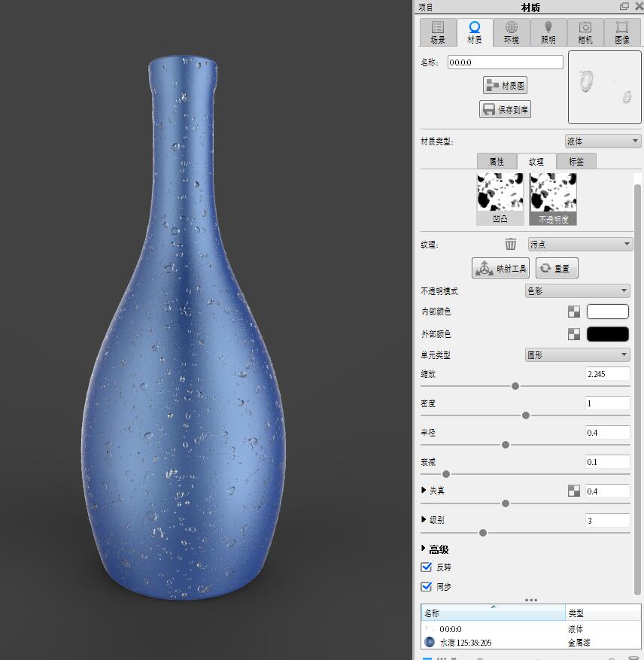Open the 照明 (Lighting) tab
644x660 pixels.
[548, 32]
